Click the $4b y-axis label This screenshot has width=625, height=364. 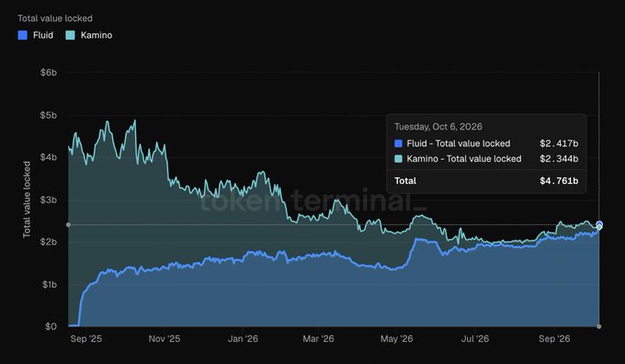[49, 157]
